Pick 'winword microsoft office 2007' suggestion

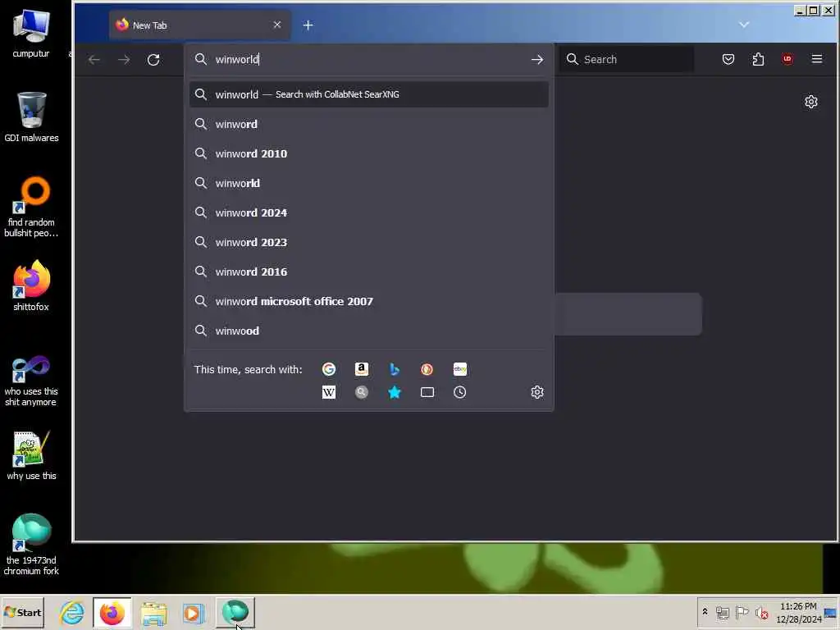[368, 301]
